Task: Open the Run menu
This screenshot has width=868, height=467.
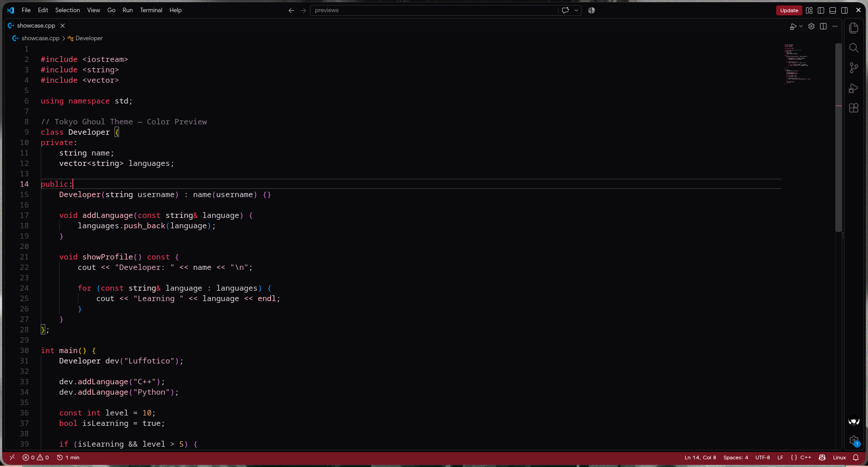Action: coord(128,10)
